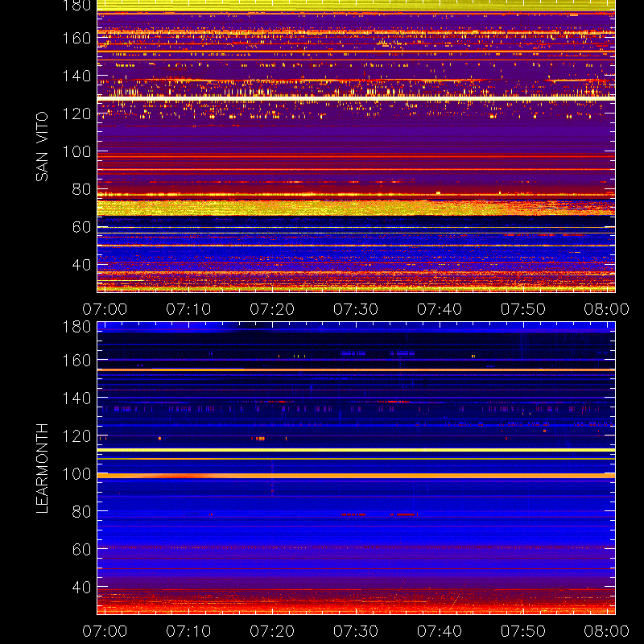This screenshot has height=644, width=644.
Task: Click the SAN VITO axis label
Action: coord(42,147)
